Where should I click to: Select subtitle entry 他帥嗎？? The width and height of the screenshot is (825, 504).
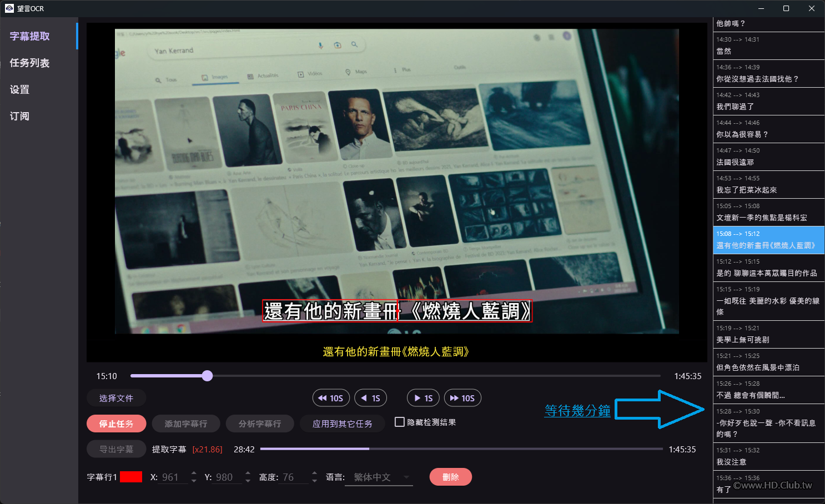coord(768,24)
